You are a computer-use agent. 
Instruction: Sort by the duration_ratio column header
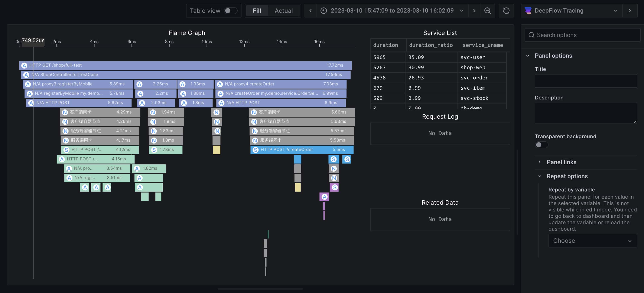(431, 45)
